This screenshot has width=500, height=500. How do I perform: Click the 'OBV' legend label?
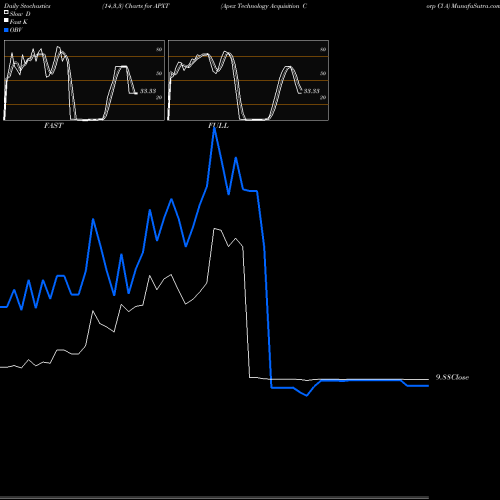(x=16, y=30)
